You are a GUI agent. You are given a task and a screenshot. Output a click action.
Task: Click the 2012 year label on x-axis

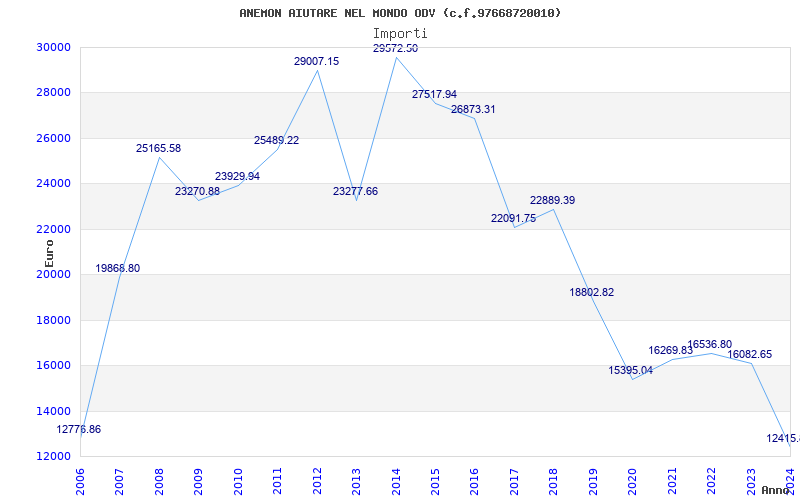click(x=317, y=481)
